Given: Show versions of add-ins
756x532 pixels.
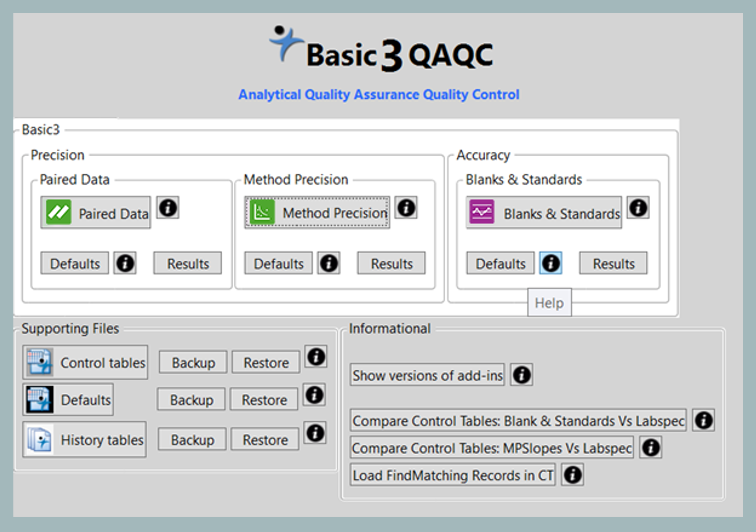Looking at the screenshot, I should pos(427,375).
